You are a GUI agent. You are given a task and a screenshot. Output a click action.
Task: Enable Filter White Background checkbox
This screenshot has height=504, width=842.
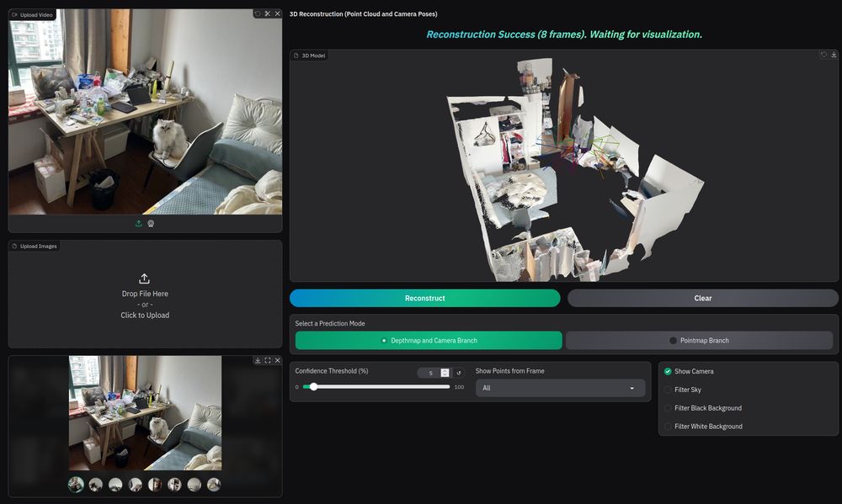[668, 427]
